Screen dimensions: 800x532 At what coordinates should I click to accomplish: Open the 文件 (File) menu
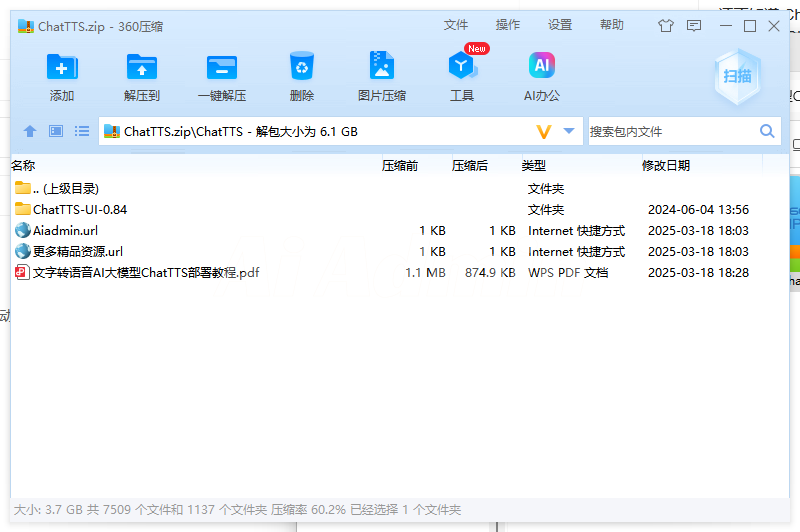tap(456, 25)
